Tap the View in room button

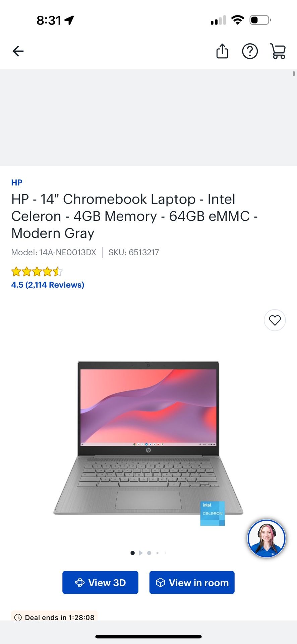tap(192, 583)
